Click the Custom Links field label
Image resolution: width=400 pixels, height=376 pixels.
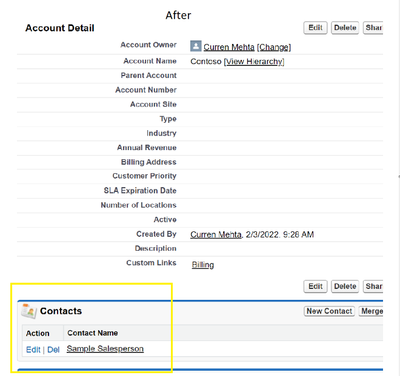pyautogui.click(x=151, y=263)
